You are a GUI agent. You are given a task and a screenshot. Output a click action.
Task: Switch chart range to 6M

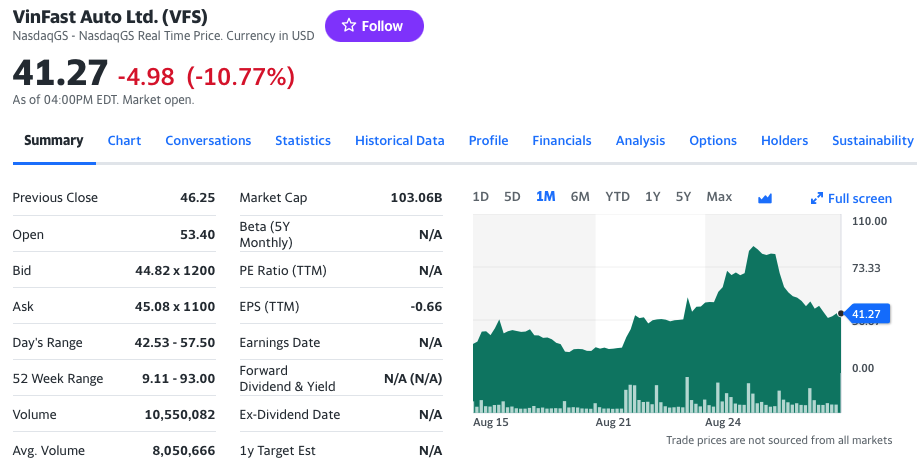click(x=580, y=197)
